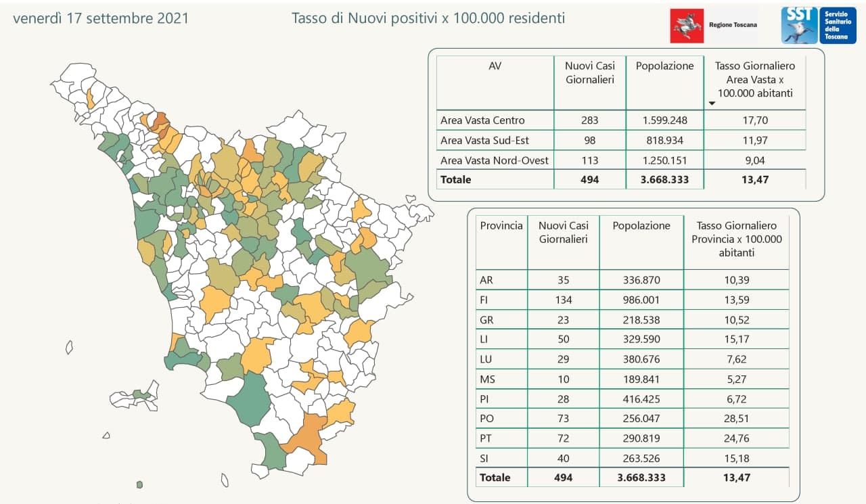The width and height of the screenshot is (866, 504).
Task: Click the small green island at map bottom
Action: 139,484
